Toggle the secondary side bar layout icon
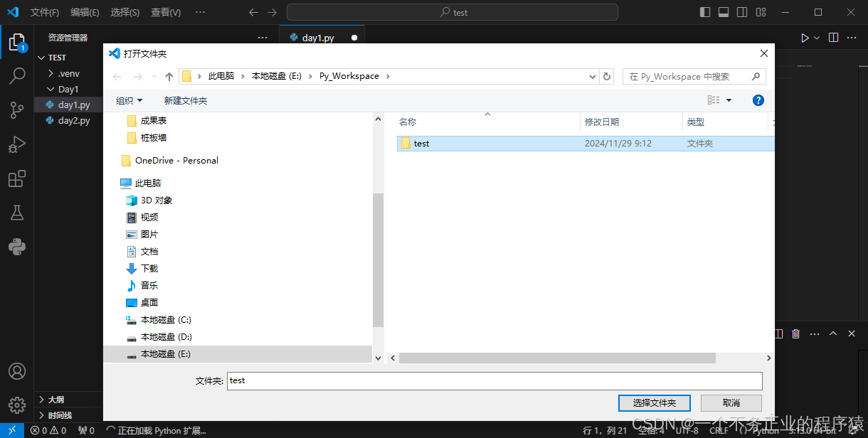 [x=742, y=12]
